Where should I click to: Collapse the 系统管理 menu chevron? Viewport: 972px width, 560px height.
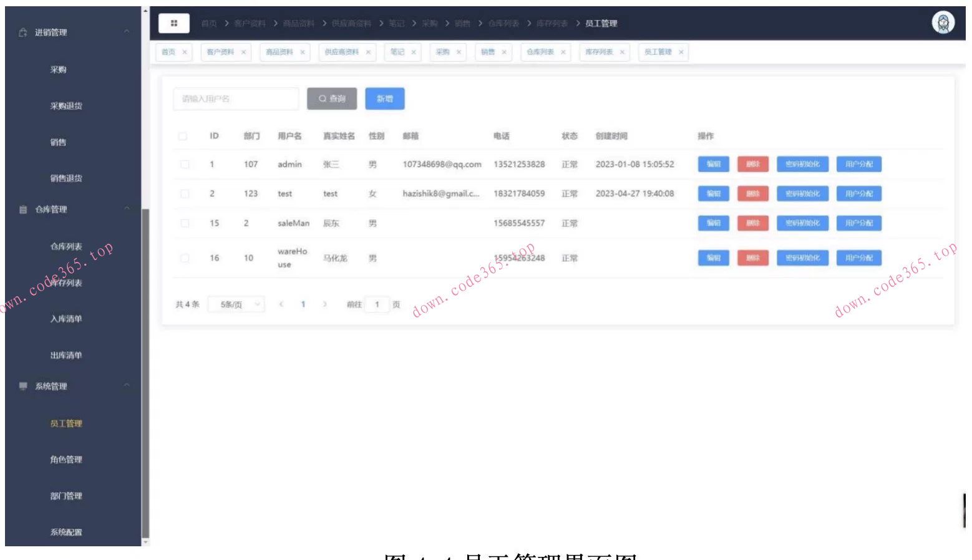click(x=127, y=385)
